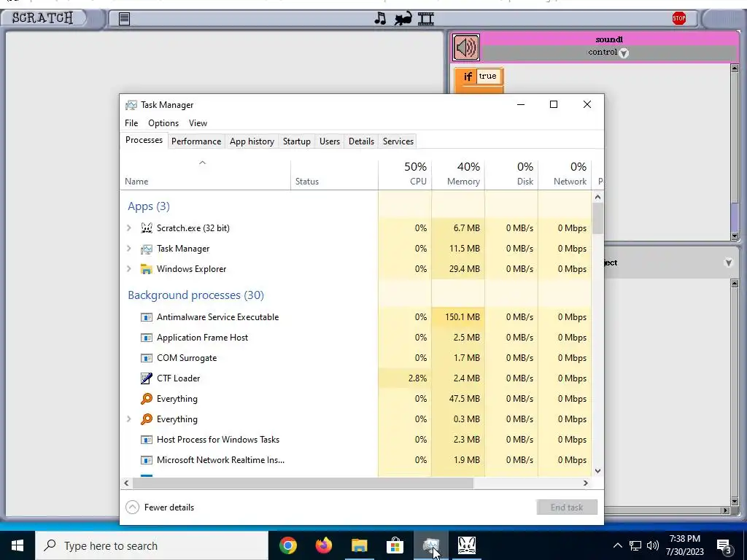
Task: Open the Scratch notes page icon
Action: 124,18
